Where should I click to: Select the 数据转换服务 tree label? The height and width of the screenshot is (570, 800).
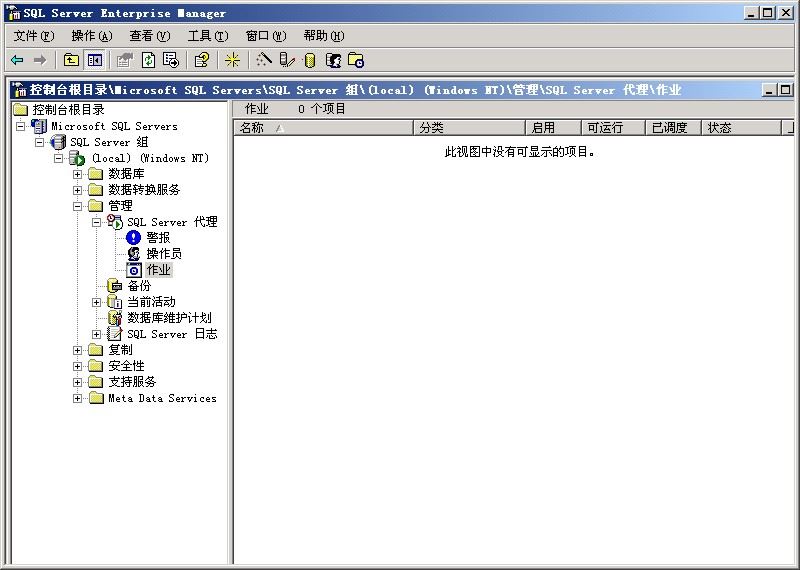pos(144,190)
